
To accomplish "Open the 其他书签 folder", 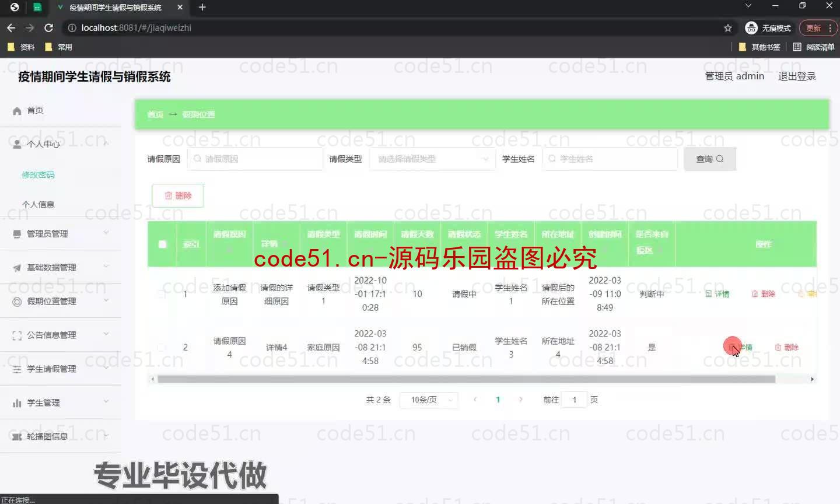I will pos(759,47).
